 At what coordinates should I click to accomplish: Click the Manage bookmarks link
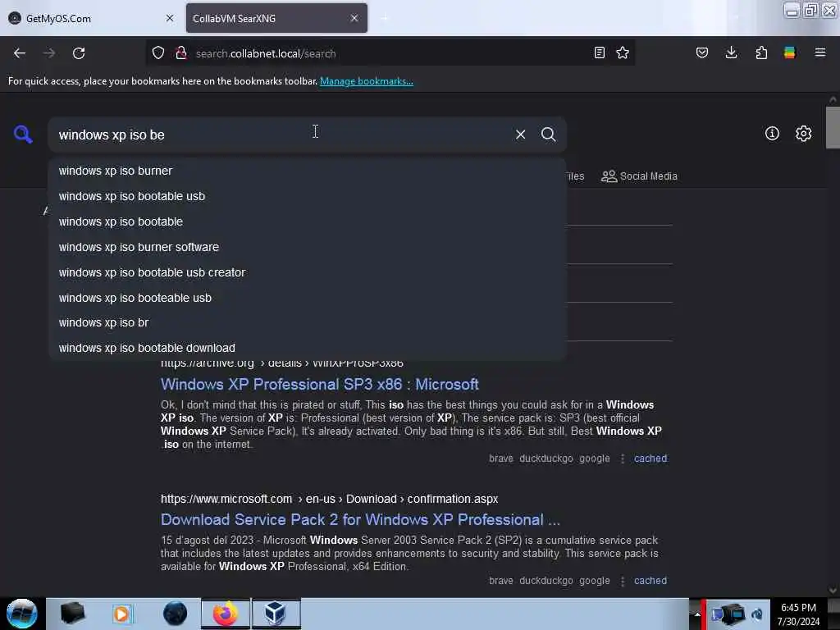point(367,81)
